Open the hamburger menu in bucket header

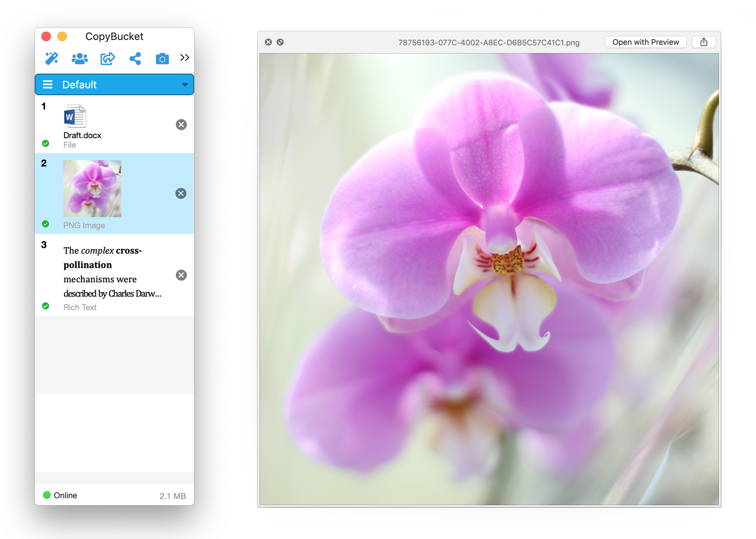tap(48, 84)
